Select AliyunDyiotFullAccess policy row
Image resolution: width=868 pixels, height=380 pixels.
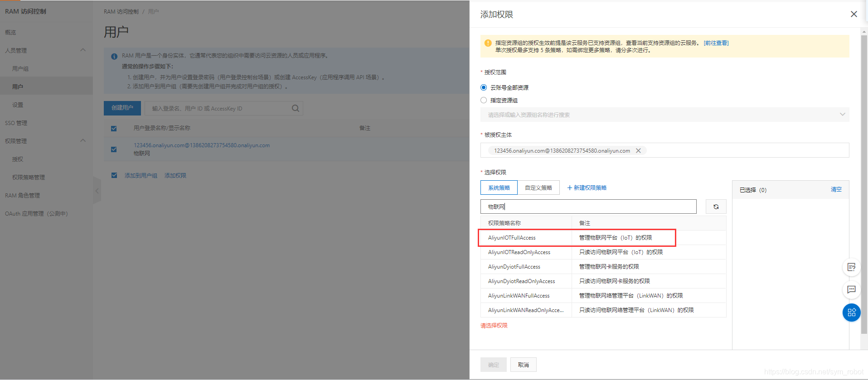603,266
